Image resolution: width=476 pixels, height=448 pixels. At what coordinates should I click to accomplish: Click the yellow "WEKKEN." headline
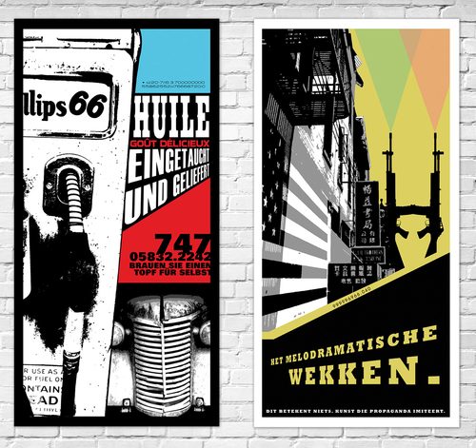(x=364, y=370)
